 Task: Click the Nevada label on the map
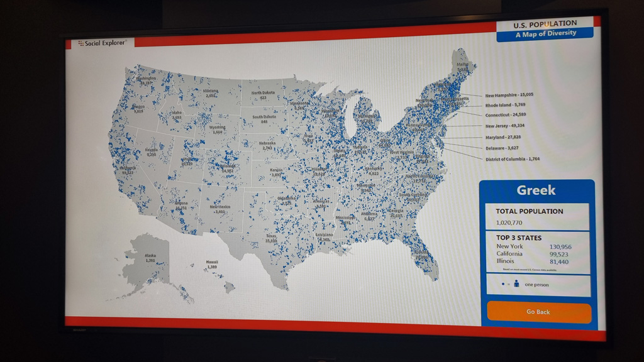(151, 152)
